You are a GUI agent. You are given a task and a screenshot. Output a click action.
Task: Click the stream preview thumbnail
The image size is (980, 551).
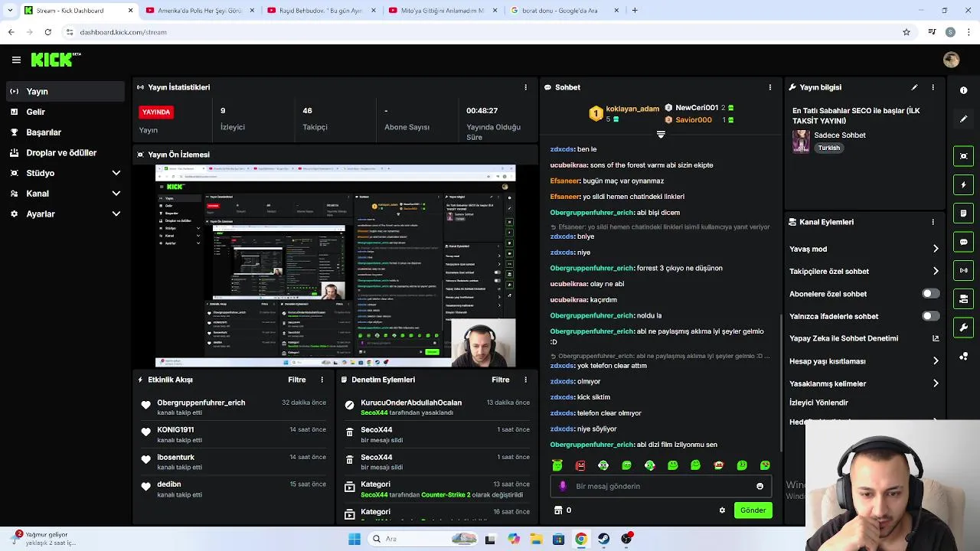(x=335, y=266)
